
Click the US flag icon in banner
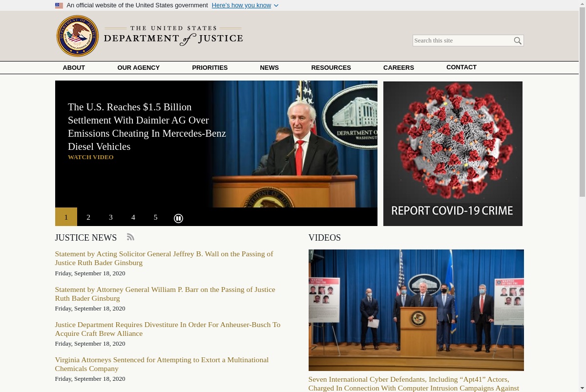coord(59,5)
